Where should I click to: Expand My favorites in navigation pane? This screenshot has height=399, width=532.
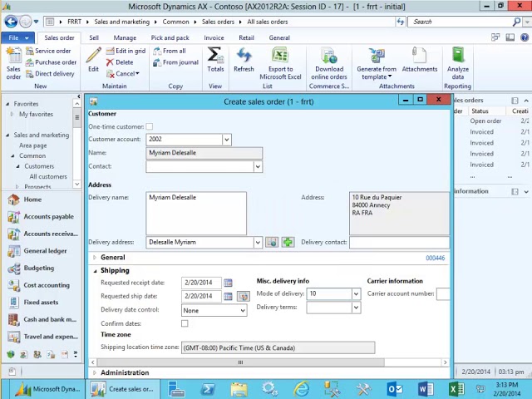pyautogui.click(x=12, y=115)
